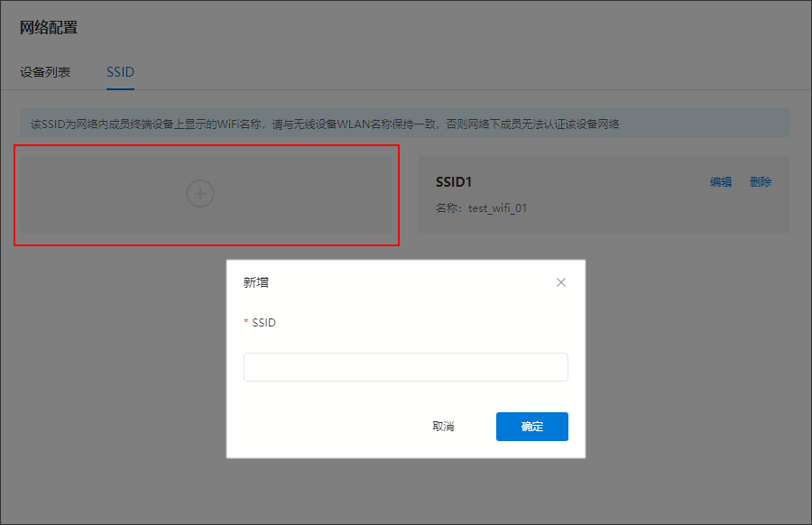The height and width of the screenshot is (525, 812).
Task: Click the plus icon to add SSID
Action: [200, 194]
